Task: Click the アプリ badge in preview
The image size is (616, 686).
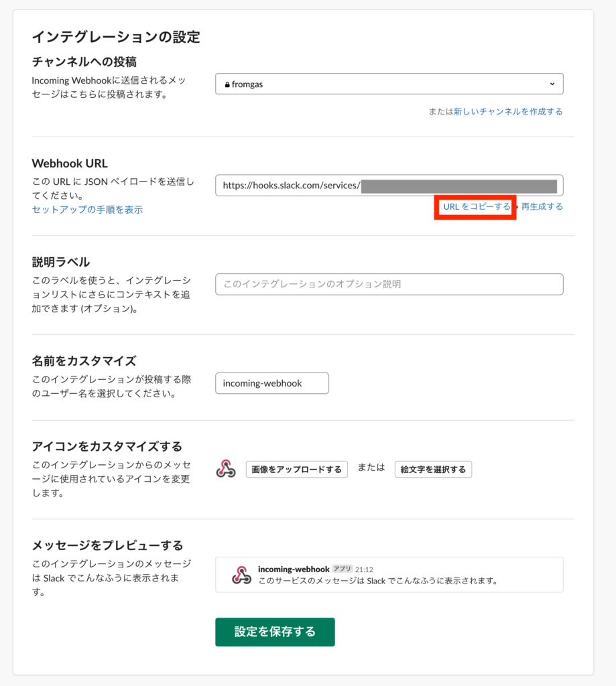Action: [343, 569]
